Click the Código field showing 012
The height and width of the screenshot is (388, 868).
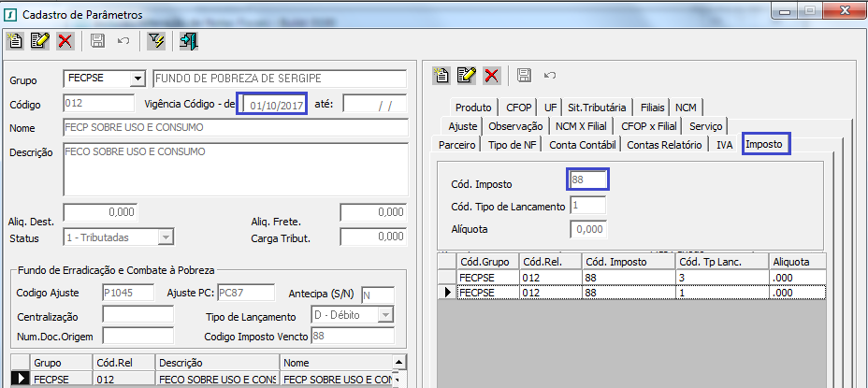click(98, 103)
